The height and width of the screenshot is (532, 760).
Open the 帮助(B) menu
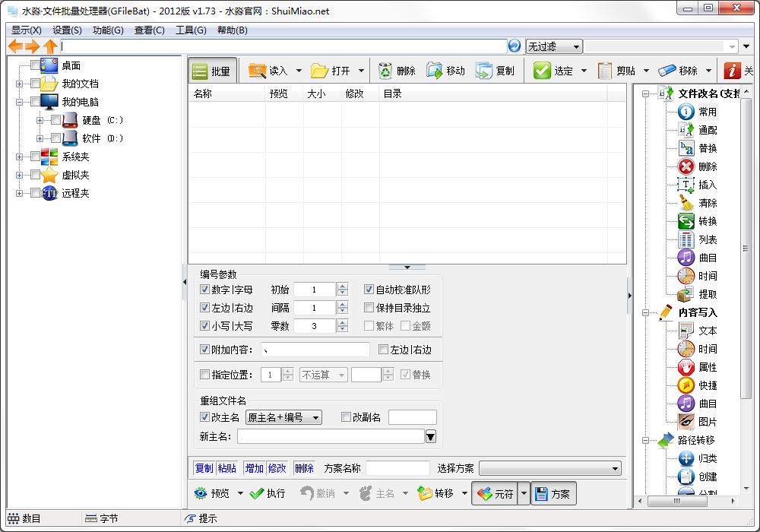click(x=232, y=30)
